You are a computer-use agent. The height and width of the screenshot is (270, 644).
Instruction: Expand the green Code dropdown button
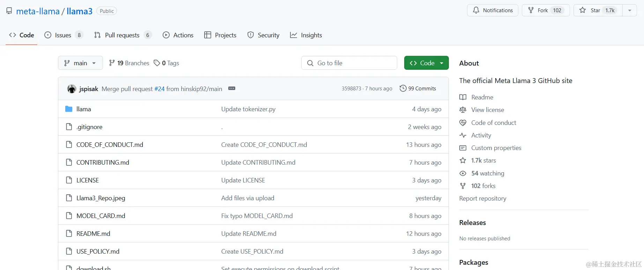427,63
